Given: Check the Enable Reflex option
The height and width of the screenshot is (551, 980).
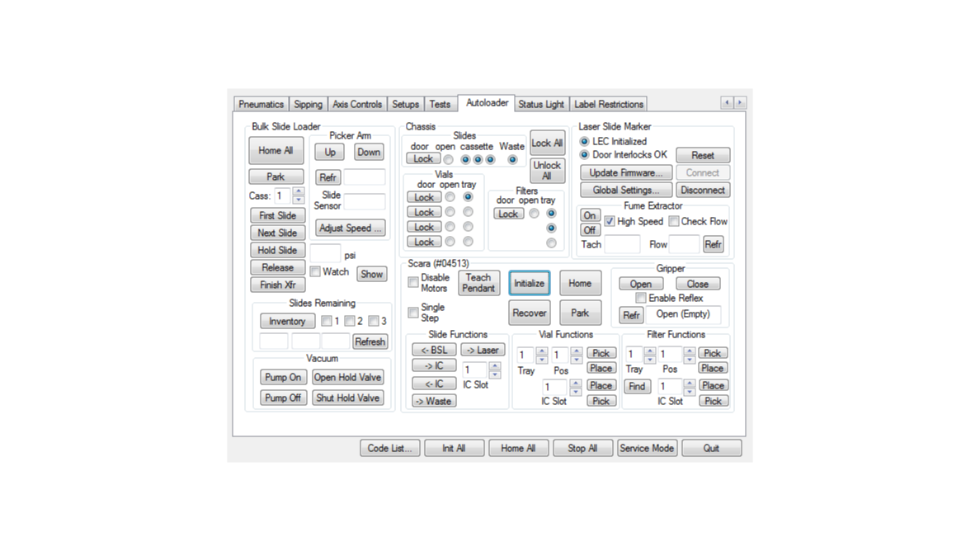Looking at the screenshot, I should 641,298.
